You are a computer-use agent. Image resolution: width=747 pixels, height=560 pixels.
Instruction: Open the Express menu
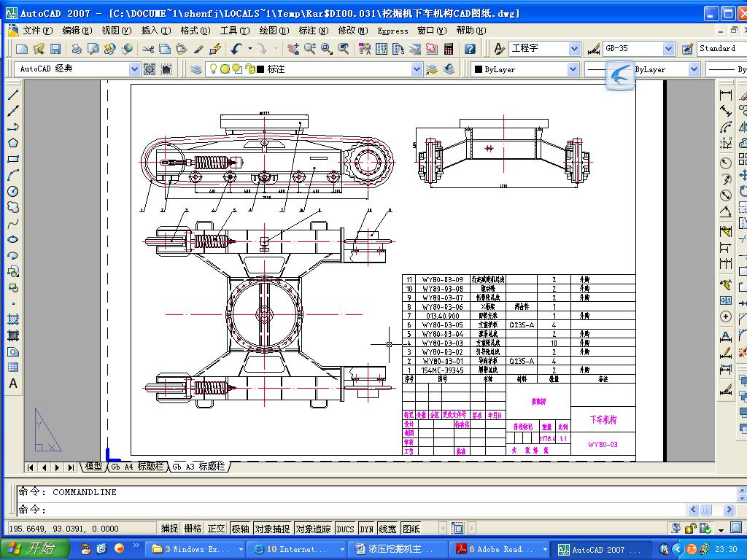click(x=392, y=31)
